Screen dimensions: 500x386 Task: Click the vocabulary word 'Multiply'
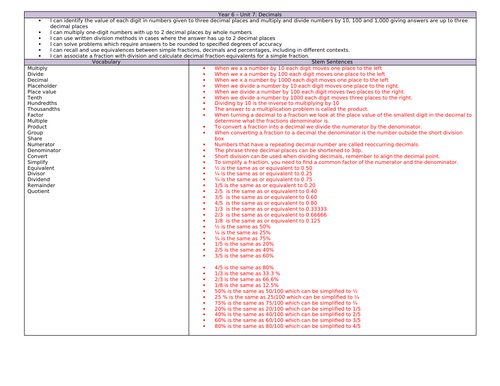tap(37, 68)
